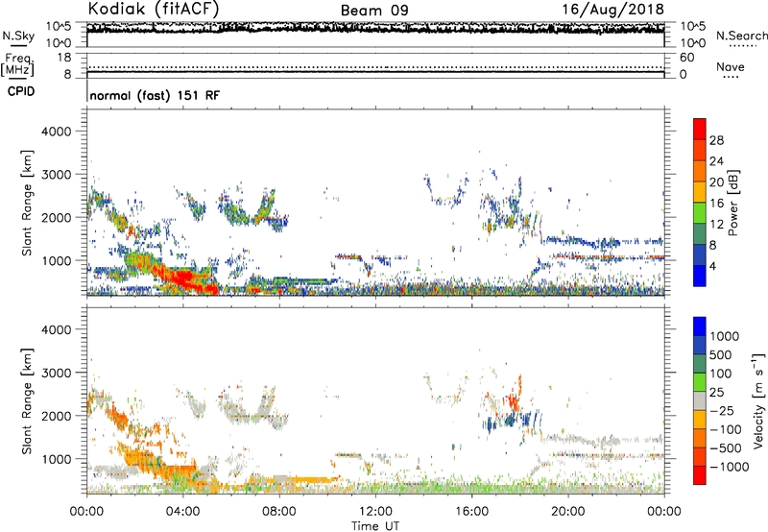The image size is (768, 532).
Task: Click the dotted Nave line in frequency panel
Action: [x=375, y=67]
